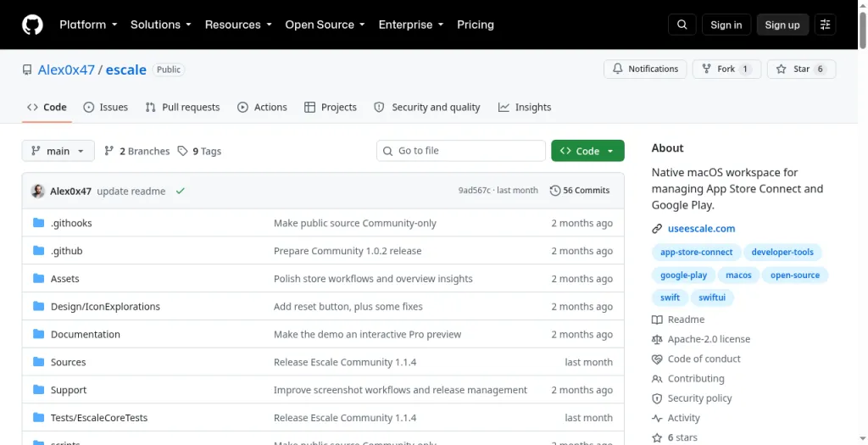Click the pulse icon beside Activity
The image size is (868, 445).
pyautogui.click(x=657, y=419)
